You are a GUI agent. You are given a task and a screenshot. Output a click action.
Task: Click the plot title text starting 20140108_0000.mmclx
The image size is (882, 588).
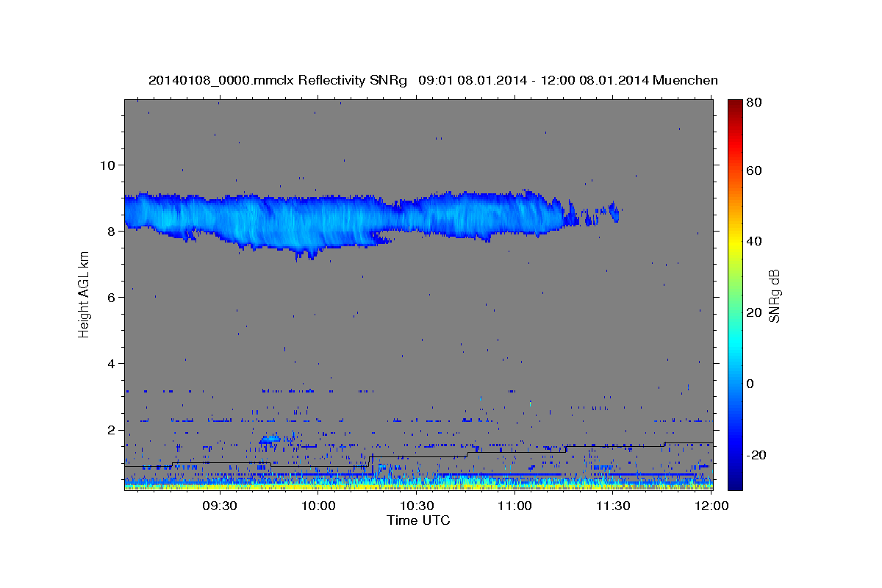(x=433, y=80)
